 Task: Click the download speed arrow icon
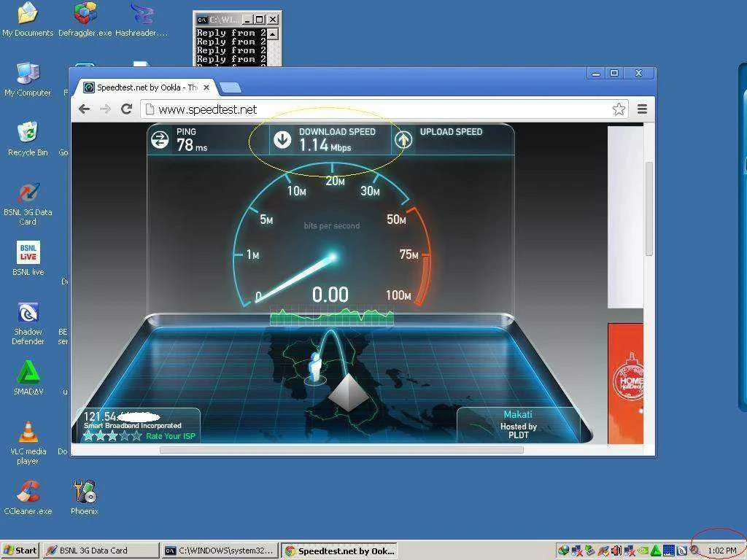pyautogui.click(x=282, y=139)
